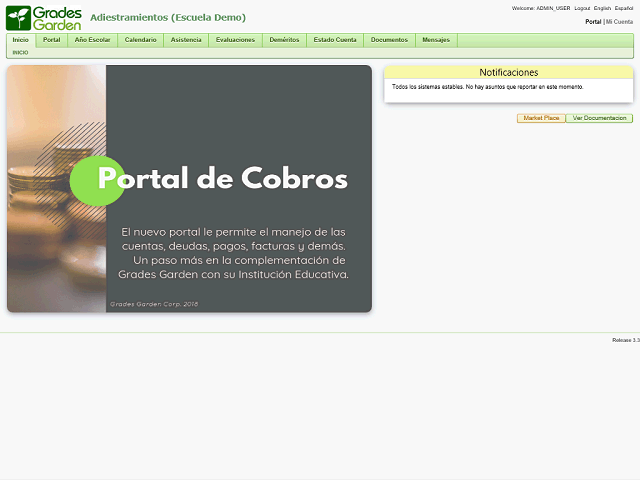The height and width of the screenshot is (480, 640).
Task: Open the Mi Cuenta link
Action: coord(619,21)
